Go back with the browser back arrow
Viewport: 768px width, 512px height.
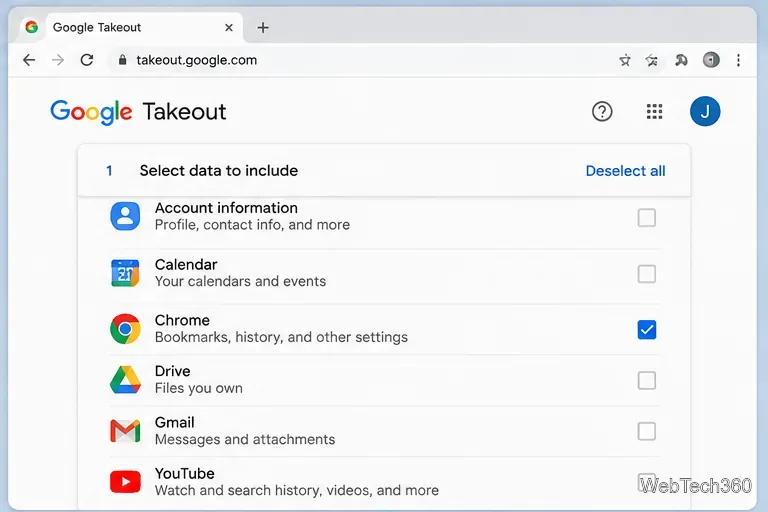pyautogui.click(x=29, y=60)
